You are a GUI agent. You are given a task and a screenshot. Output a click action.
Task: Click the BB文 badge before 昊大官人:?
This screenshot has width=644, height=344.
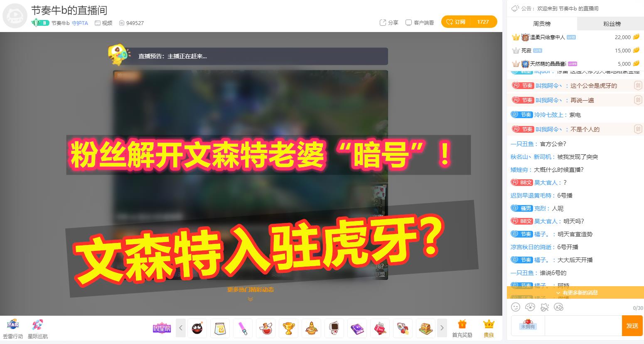pyautogui.click(x=521, y=183)
